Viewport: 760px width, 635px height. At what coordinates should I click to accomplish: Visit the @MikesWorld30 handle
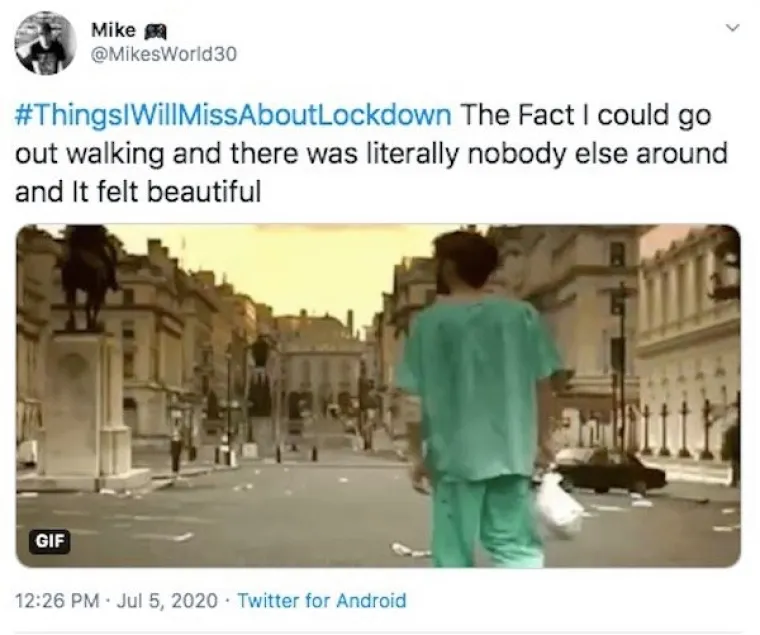coord(164,54)
